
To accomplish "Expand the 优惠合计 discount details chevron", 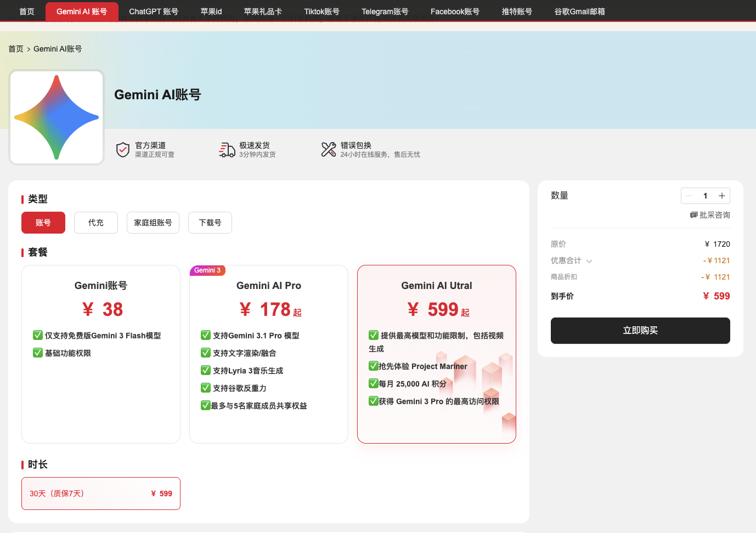I will (x=589, y=261).
